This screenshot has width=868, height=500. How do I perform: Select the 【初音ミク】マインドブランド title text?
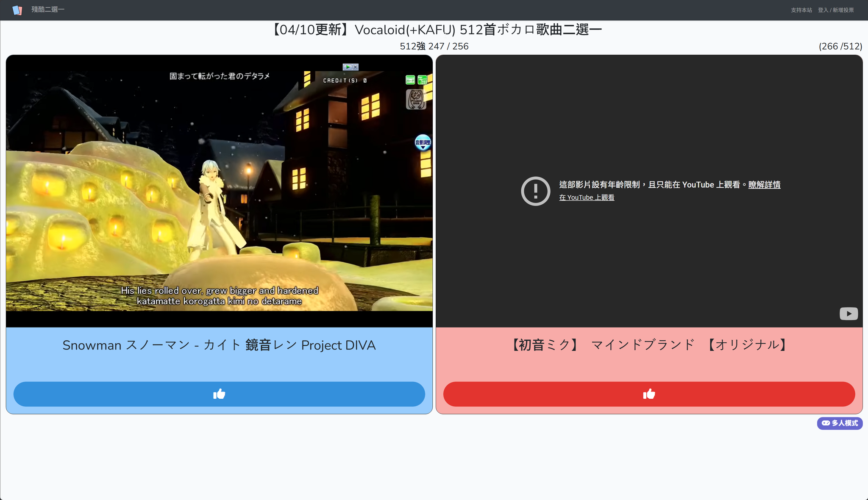pos(649,345)
